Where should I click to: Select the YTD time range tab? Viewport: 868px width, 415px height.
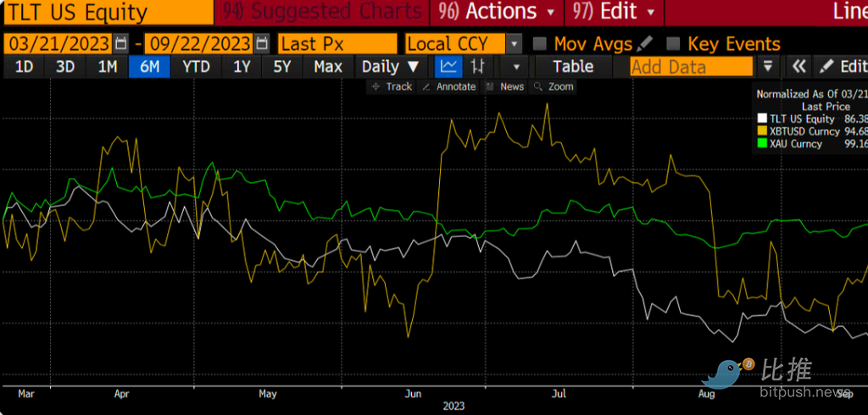[196, 67]
